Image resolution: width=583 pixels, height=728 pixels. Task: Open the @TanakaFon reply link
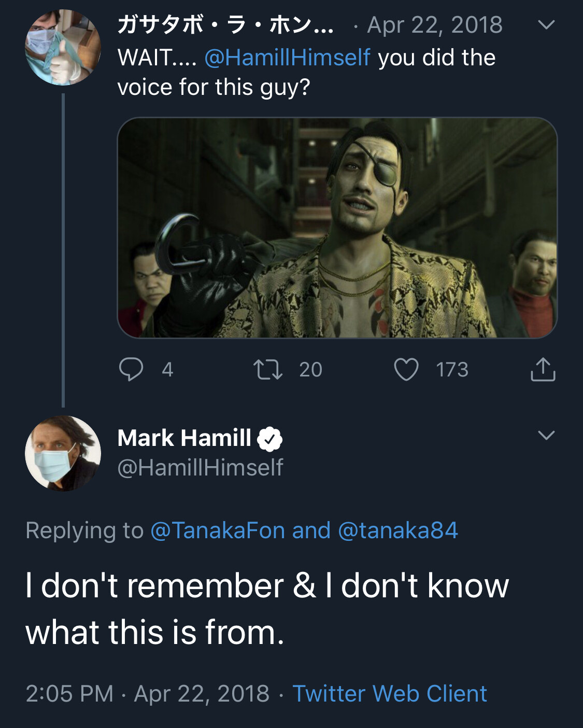tap(218, 530)
